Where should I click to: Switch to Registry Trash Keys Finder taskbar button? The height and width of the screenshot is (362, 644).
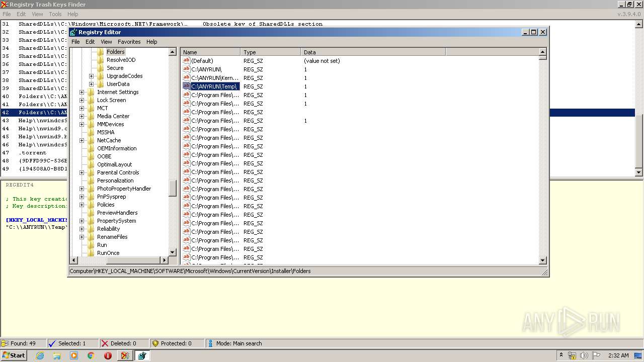(x=125, y=355)
